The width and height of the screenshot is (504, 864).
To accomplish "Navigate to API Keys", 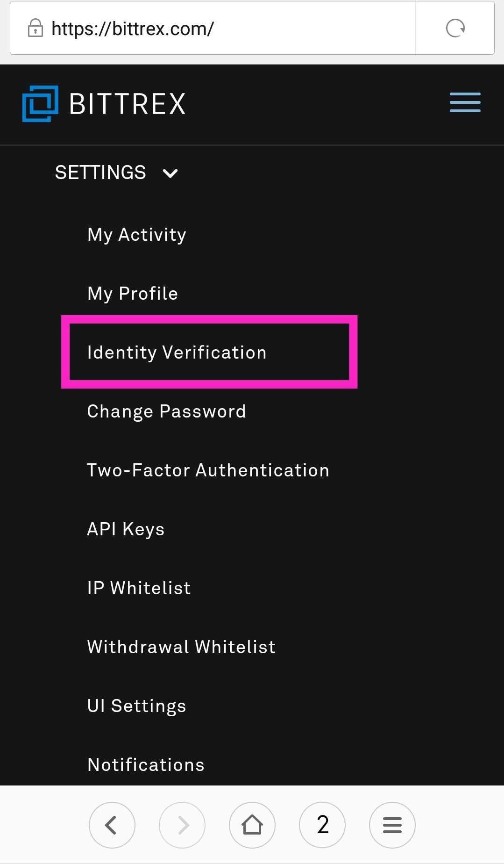I will pyautogui.click(x=126, y=529).
